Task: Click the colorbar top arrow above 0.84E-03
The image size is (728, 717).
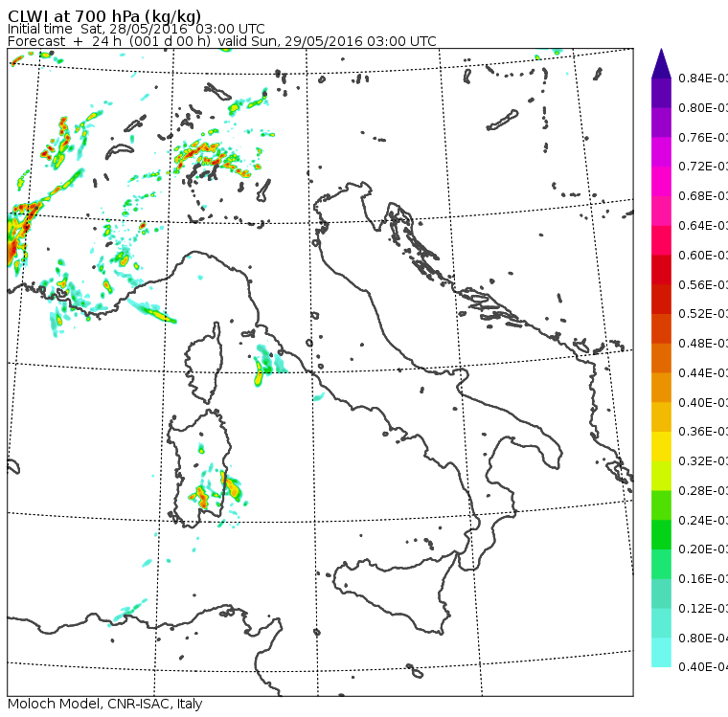Action: [661, 63]
